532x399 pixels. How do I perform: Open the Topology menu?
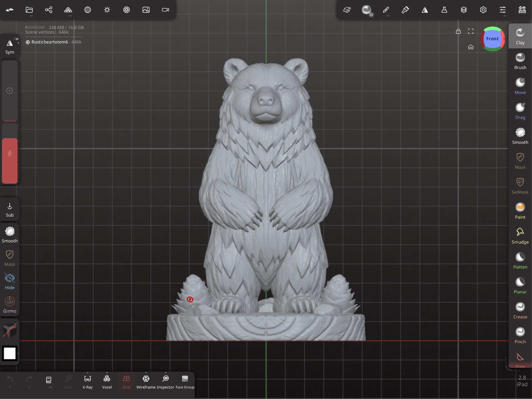pos(68,10)
